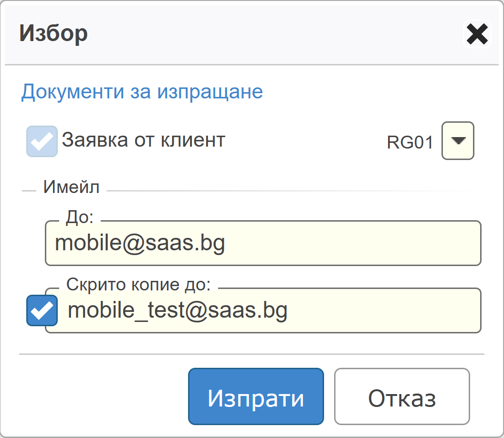Click the До: field label
This screenshot has height=438, width=504.
[80, 217]
